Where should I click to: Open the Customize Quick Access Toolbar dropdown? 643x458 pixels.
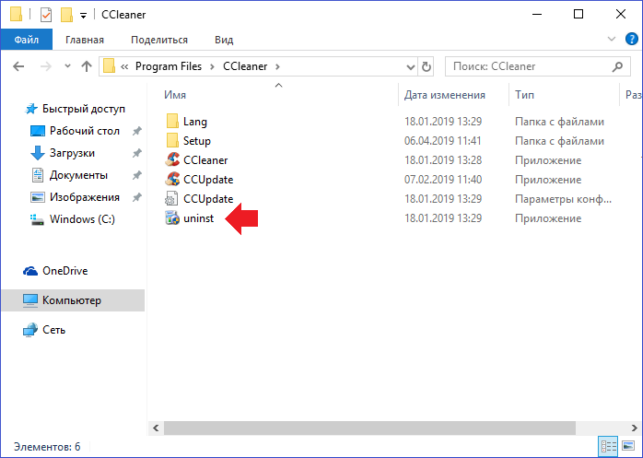83,16
